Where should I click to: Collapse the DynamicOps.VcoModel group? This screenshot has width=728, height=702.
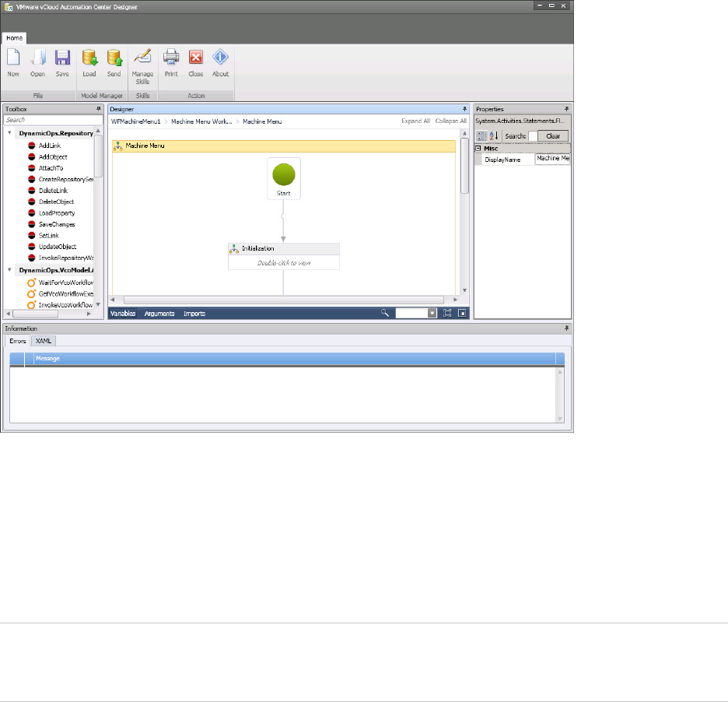click(9, 269)
